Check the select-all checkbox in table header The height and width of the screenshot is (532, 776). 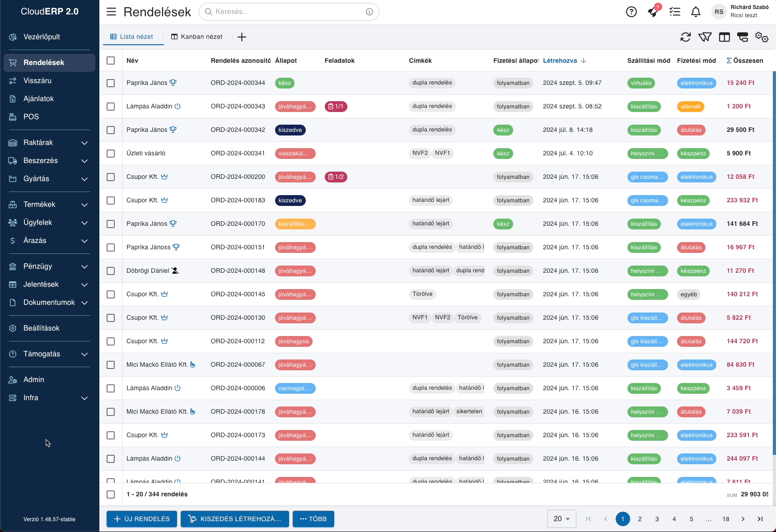click(111, 61)
